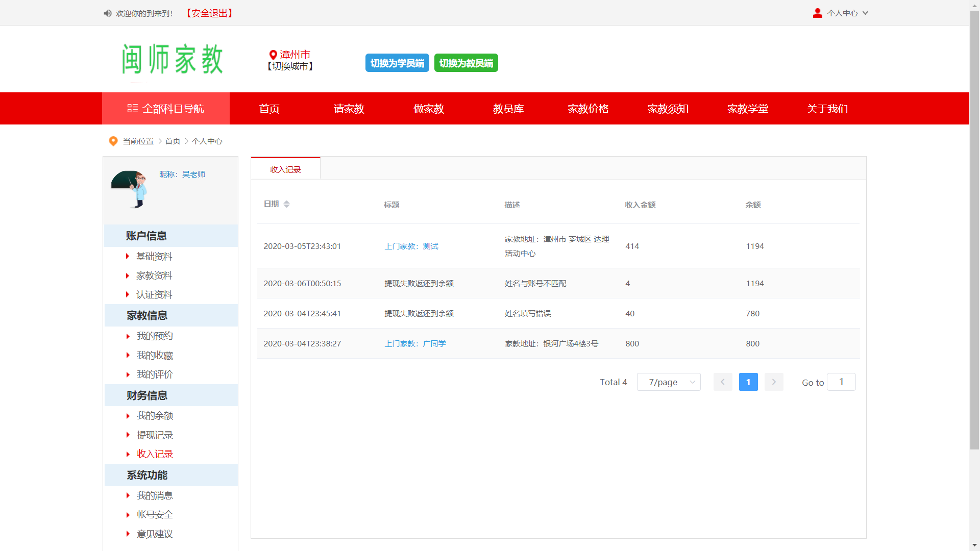Go to next page arrow
Image resolution: width=980 pixels, height=551 pixels.
774,382
